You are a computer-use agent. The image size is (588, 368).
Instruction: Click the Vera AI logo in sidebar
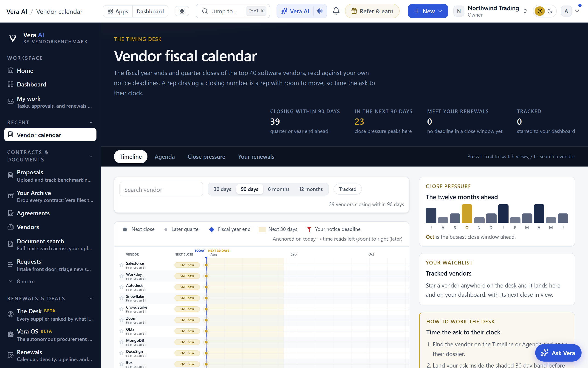(x=13, y=38)
